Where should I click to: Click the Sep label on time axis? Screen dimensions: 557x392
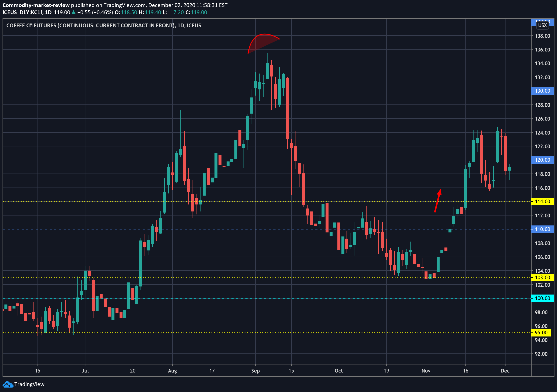[x=255, y=371]
